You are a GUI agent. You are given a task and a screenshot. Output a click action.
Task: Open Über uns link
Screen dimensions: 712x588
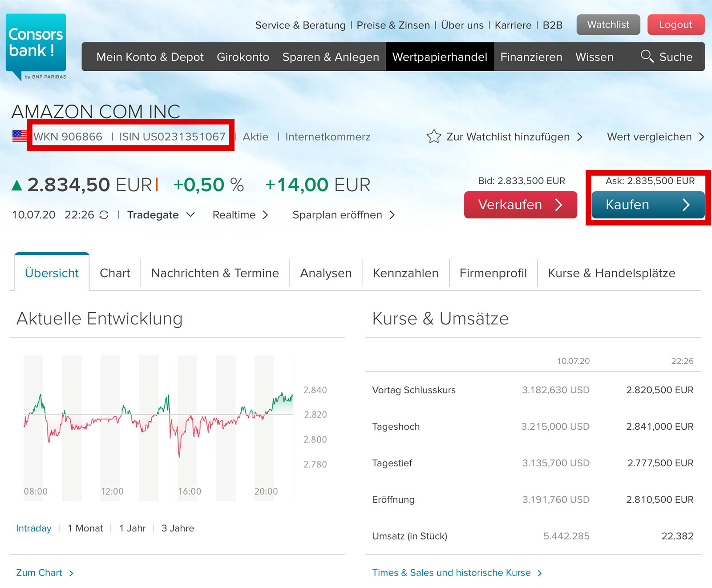click(x=462, y=25)
